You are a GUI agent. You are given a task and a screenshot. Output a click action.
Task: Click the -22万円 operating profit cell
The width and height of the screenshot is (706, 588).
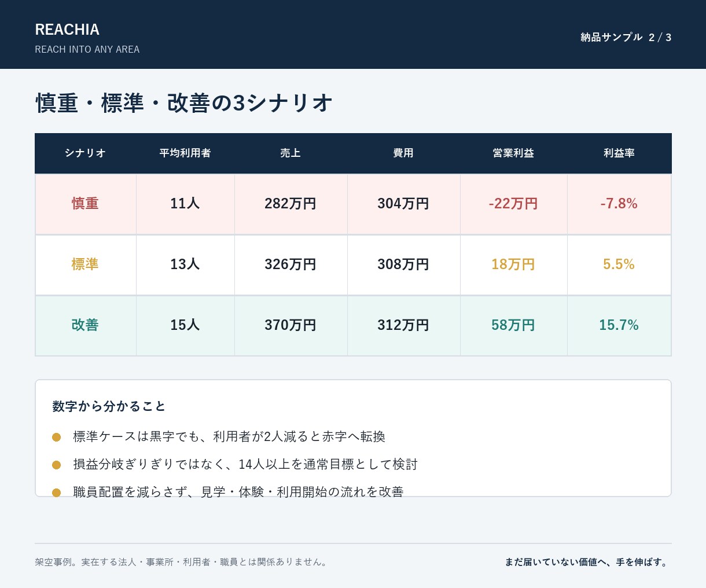[513, 204]
